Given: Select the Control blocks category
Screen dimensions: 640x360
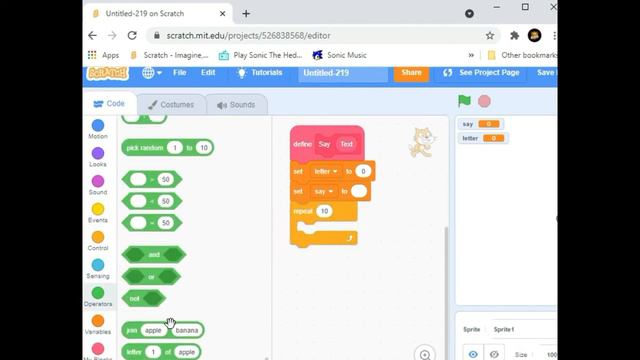Looking at the screenshot, I should (98, 241).
